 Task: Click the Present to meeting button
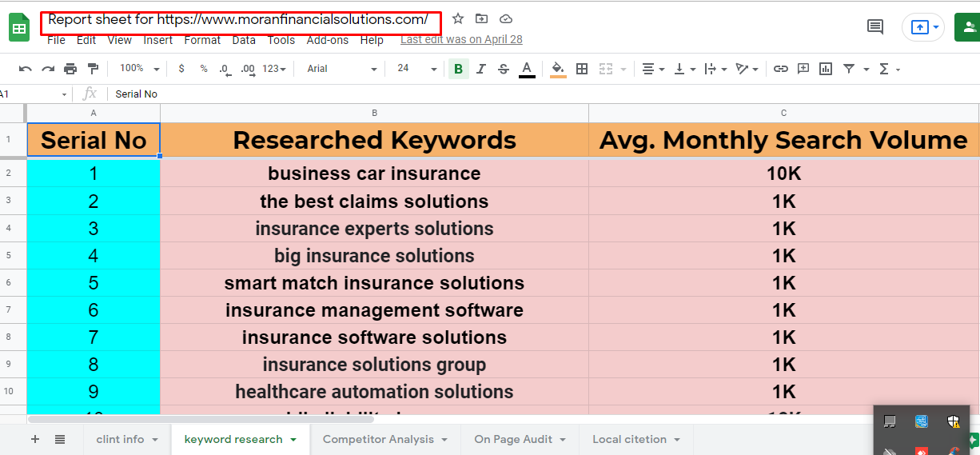click(923, 27)
